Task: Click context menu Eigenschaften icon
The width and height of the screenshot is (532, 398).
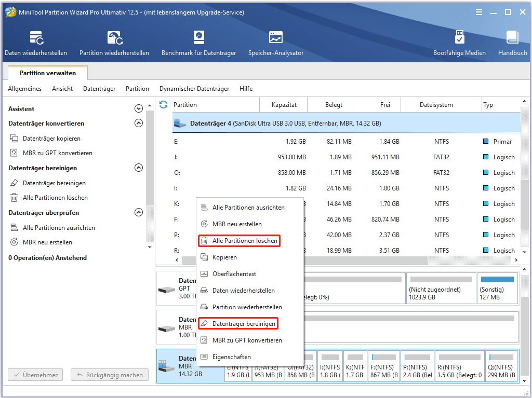Action: 204,356
